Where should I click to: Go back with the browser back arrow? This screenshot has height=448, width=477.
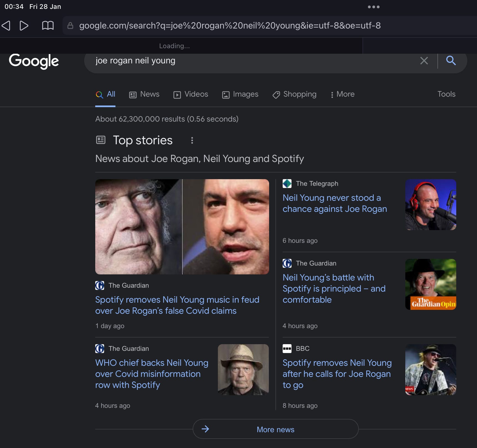(6, 25)
